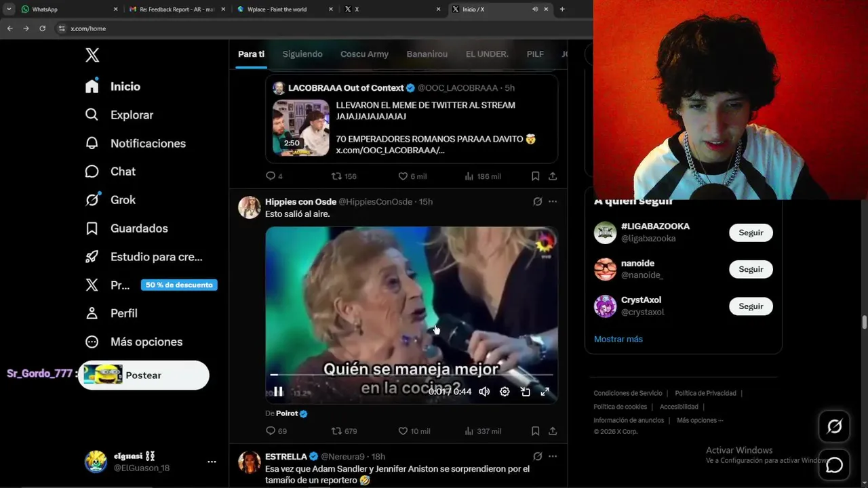The image size is (868, 488).
Task: Open floating chat messages button
Action: point(834,465)
